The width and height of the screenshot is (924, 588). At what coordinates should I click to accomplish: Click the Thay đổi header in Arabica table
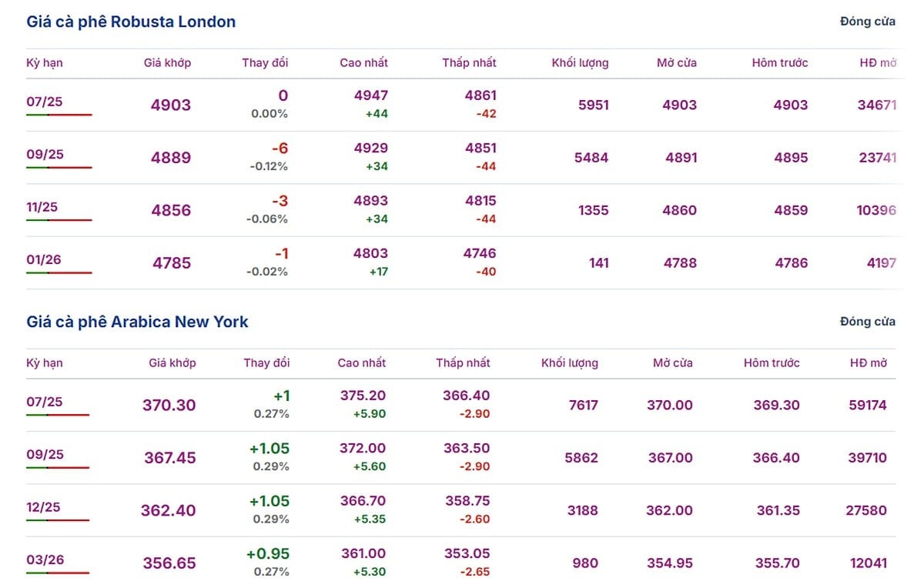(266, 362)
